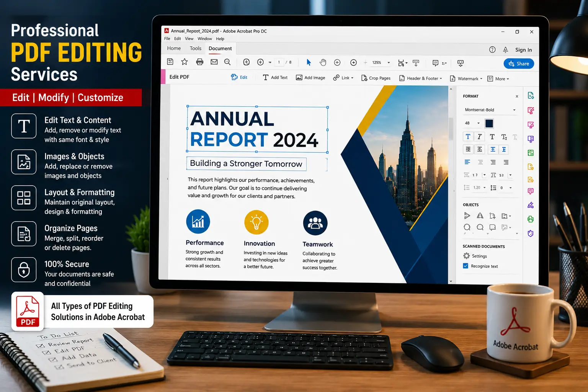
Task: Switch to the Home tab
Action: 174,48
